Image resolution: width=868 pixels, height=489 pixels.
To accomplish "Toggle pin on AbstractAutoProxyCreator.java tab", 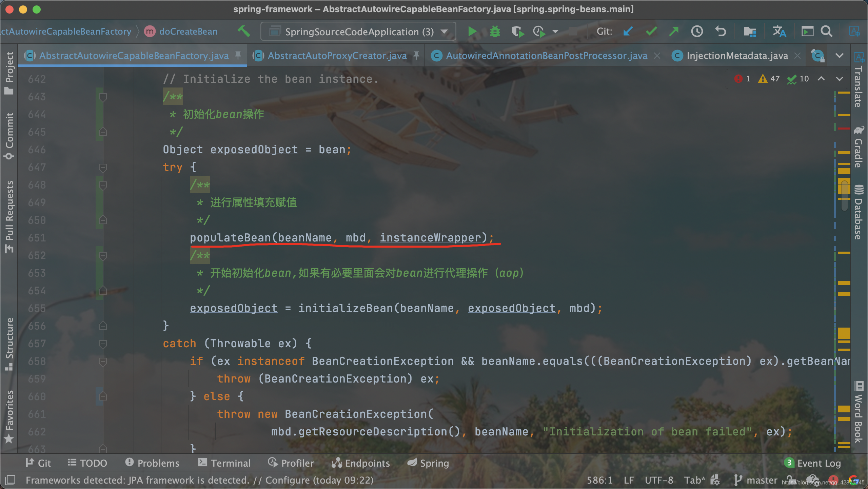I will pyautogui.click(x=416, y=55).
